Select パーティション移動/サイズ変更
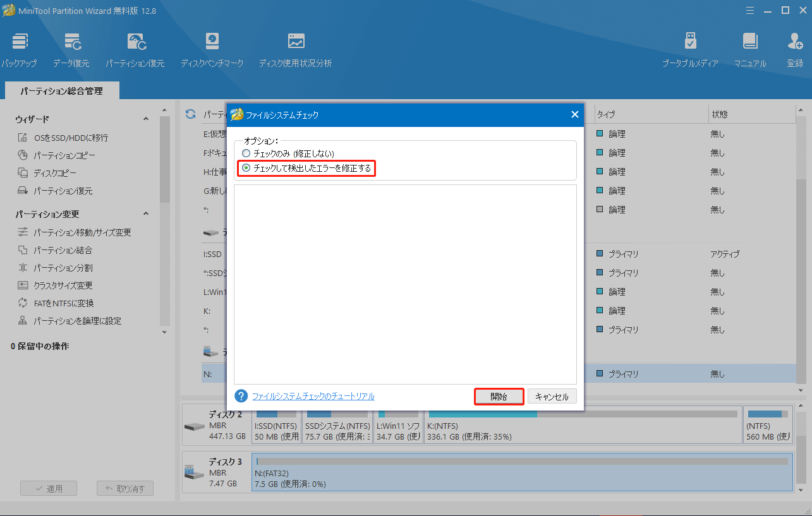 tap(74, 232)
